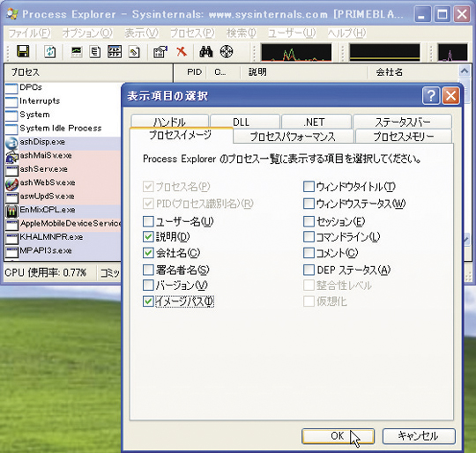Confirm the dialog with OK button
This screenshot has width=476, height=453.
(338, 436)
